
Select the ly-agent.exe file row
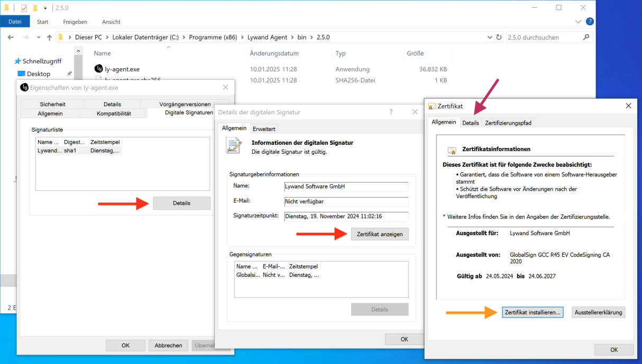click(x=270, y=69)
